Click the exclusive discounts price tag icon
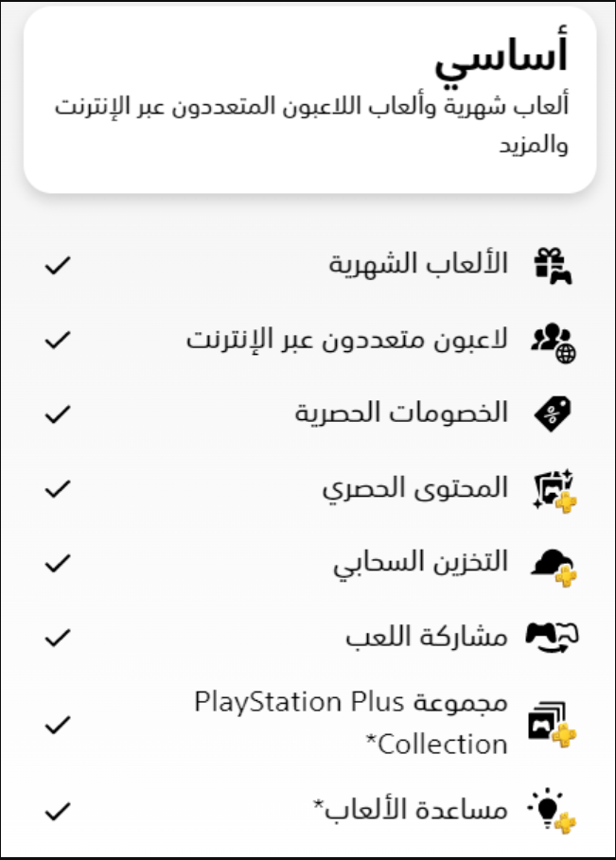Viewport: 616px width, 860px height. click(x=553, y=414)
